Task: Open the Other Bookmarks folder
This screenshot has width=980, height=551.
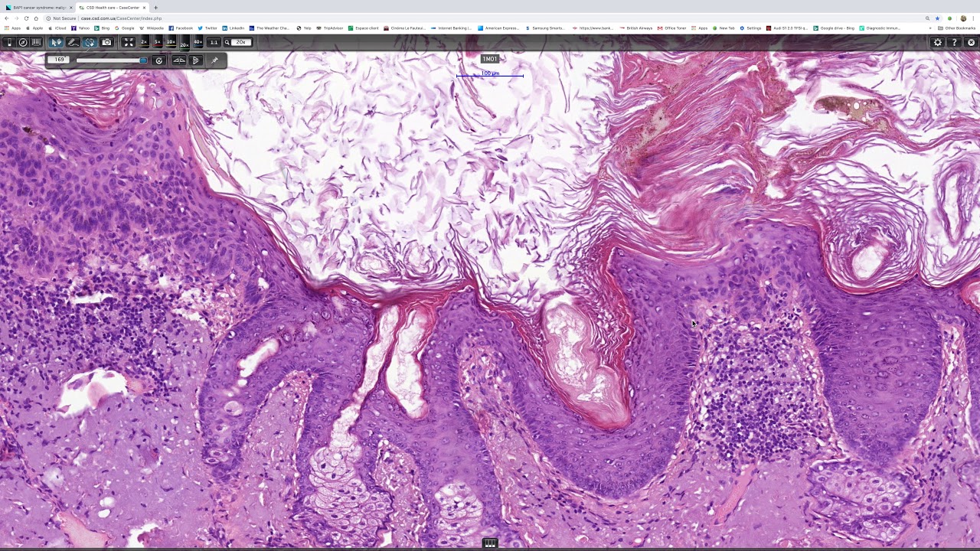Action: click(956, 28)
